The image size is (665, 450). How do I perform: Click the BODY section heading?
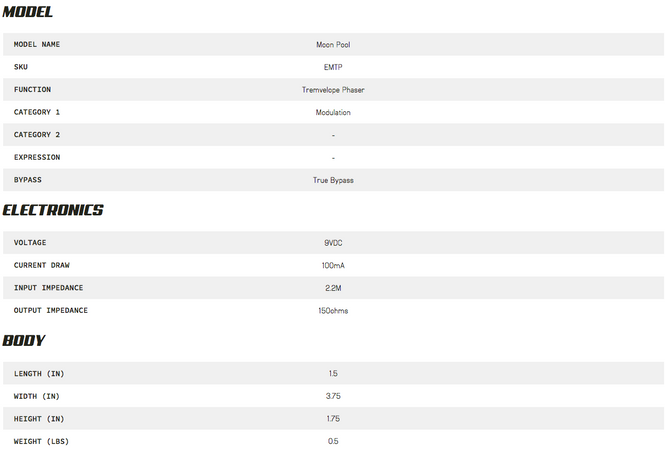(24, 340)
